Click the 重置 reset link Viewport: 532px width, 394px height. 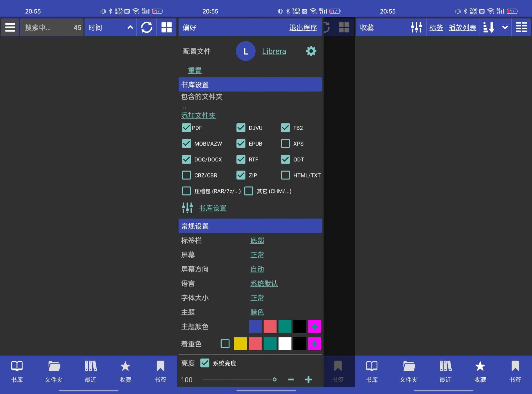coord(195,70)
